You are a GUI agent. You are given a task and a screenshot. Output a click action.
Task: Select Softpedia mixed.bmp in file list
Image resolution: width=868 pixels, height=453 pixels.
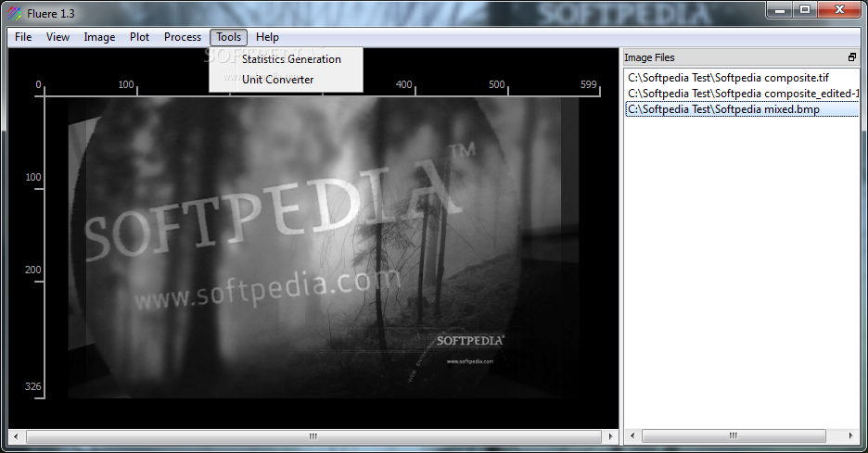point(742,109)
